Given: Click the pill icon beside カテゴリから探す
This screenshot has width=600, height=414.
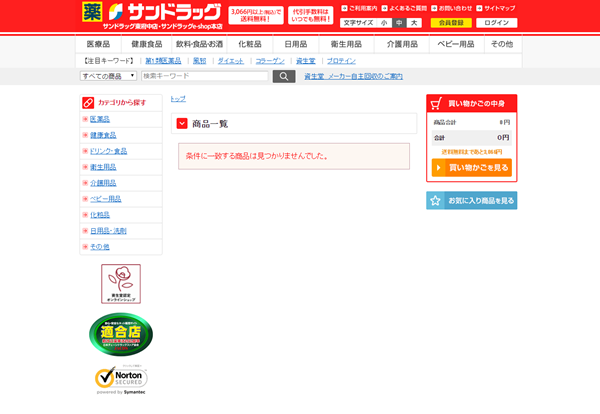Looking at the screenshot, I should [88, 103].
